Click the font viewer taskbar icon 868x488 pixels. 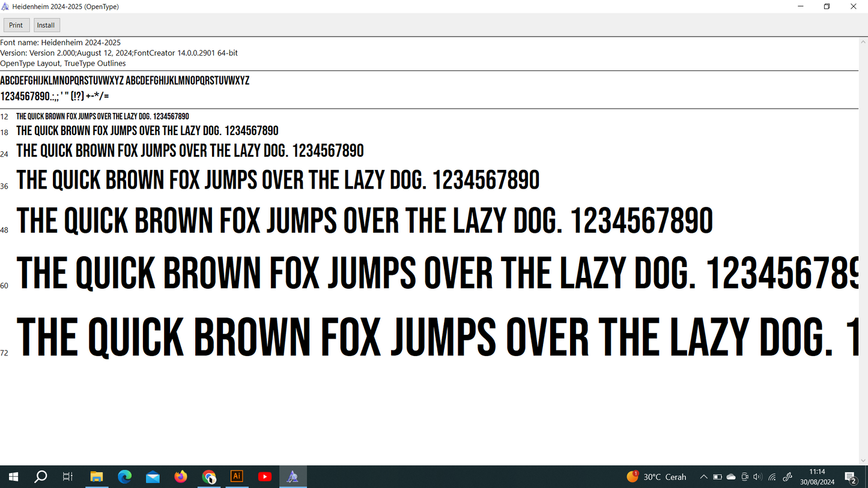293,477
